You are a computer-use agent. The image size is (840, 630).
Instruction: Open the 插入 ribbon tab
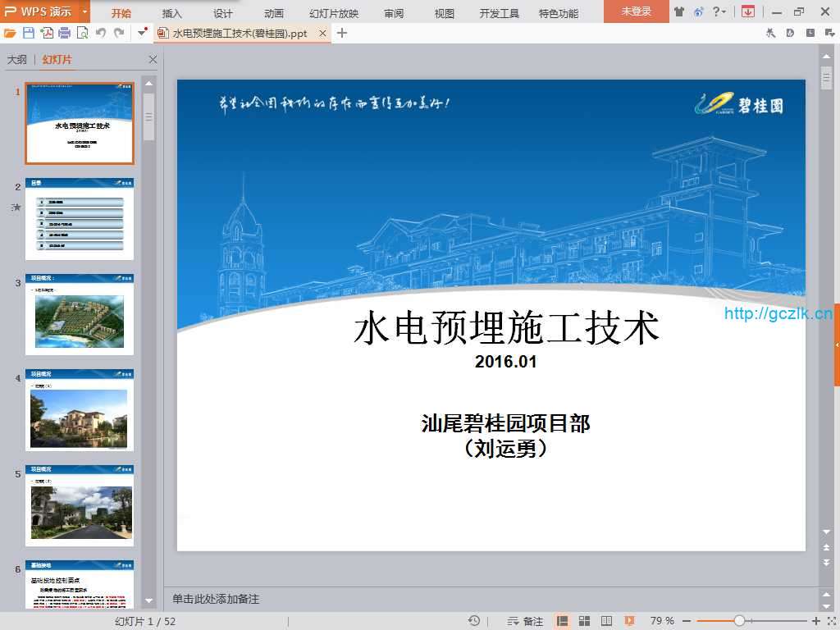coord(172,13)
